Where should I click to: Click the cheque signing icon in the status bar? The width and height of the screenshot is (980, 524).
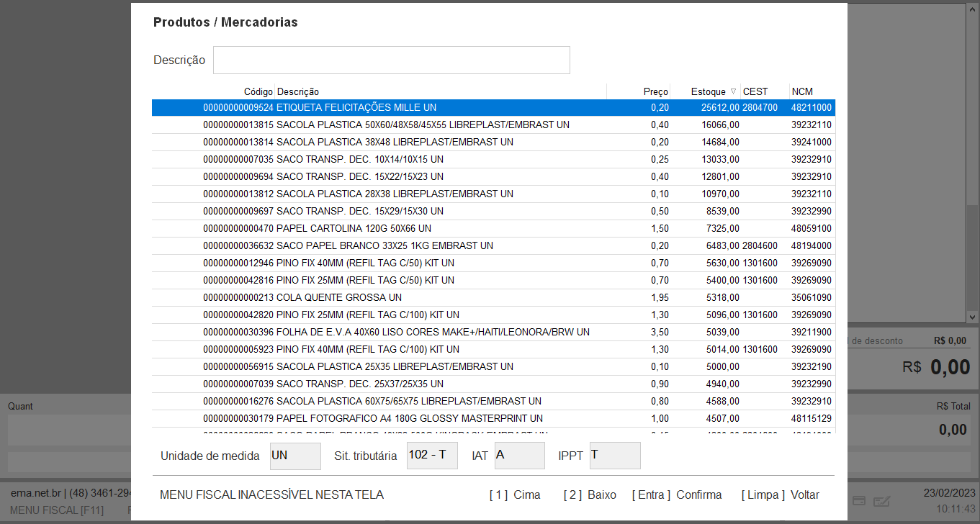tap(882, 500)
